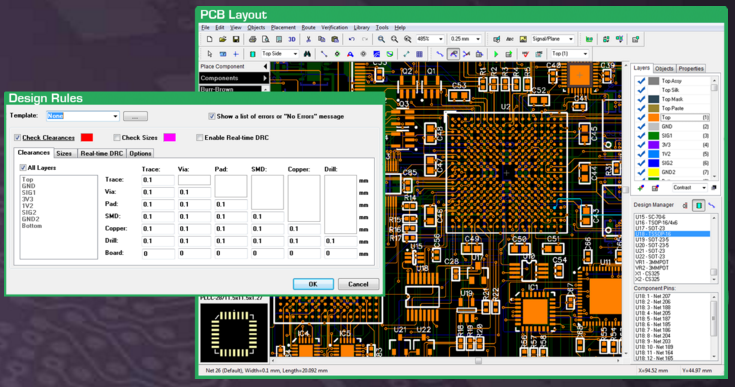Image resolution: width=735 pixels, height=387 pixels.
Task: Open the Top (1) layer dropdown
Action: 585,54
